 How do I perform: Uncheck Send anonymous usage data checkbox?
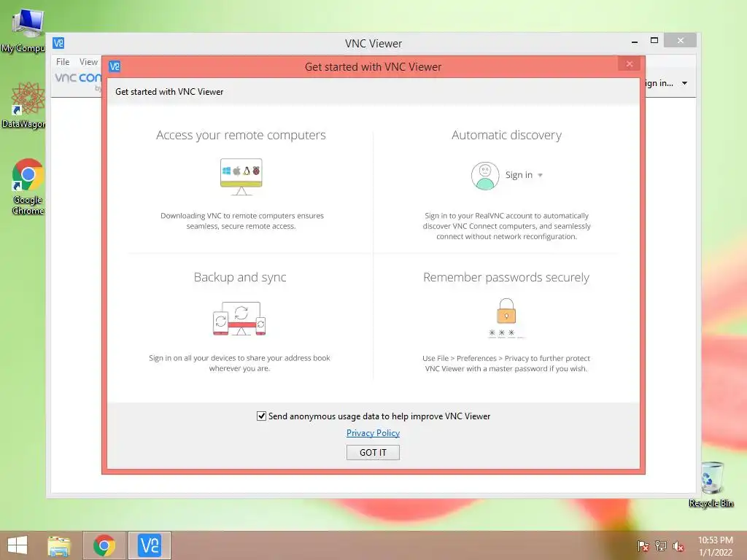[261, 416]
